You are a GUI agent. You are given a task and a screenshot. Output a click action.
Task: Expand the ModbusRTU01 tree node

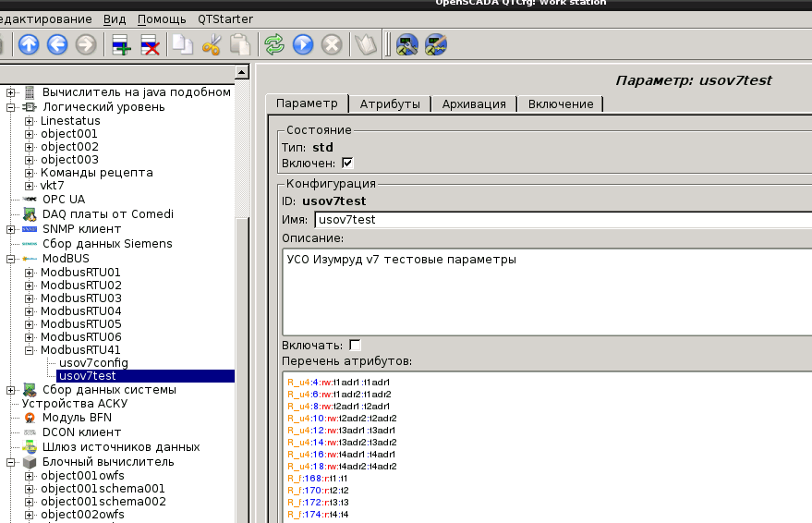(x=30, y=273)
